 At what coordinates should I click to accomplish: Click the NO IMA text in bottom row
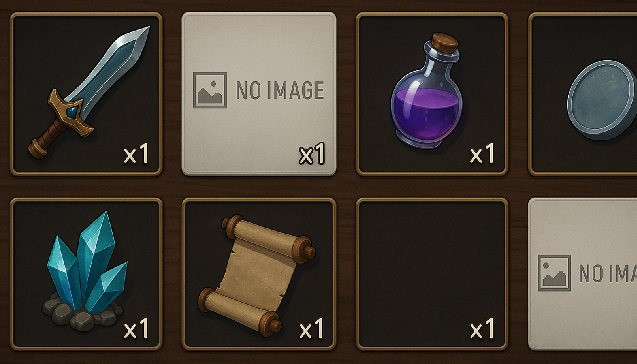pyautogui.click(x=608, y=273)
